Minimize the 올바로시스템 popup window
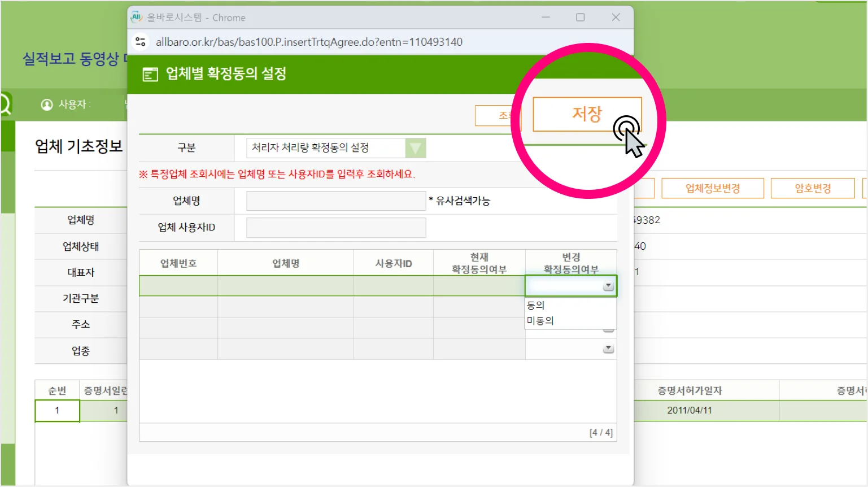Viewport: 868px width, 487px height. (x=546, y=18)
